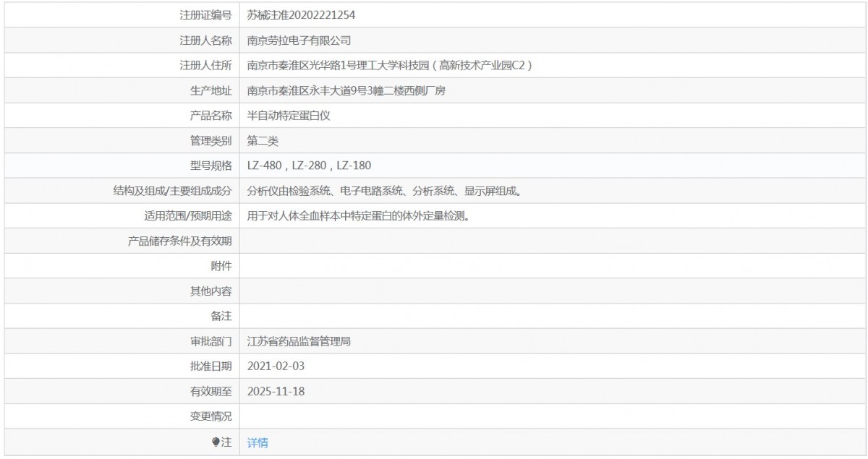Click the 备注 label
Viewport: 868px width, 459px height.
(x=221, y=317)
